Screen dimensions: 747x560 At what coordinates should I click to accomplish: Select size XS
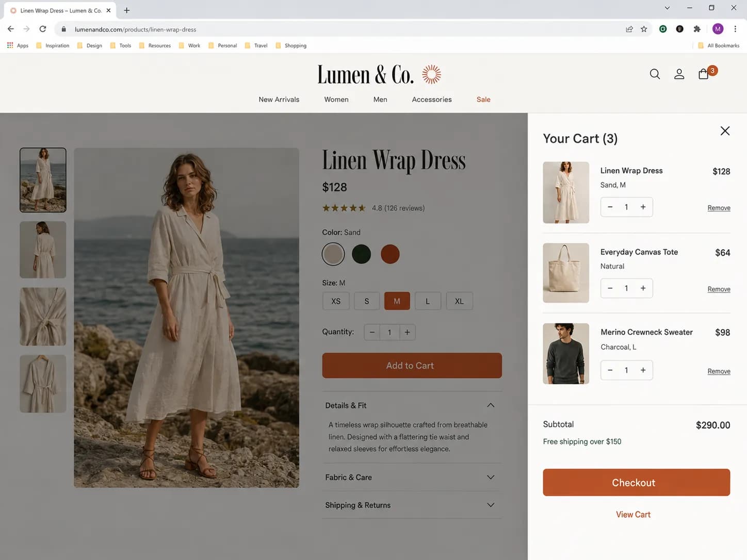(336, 301)
